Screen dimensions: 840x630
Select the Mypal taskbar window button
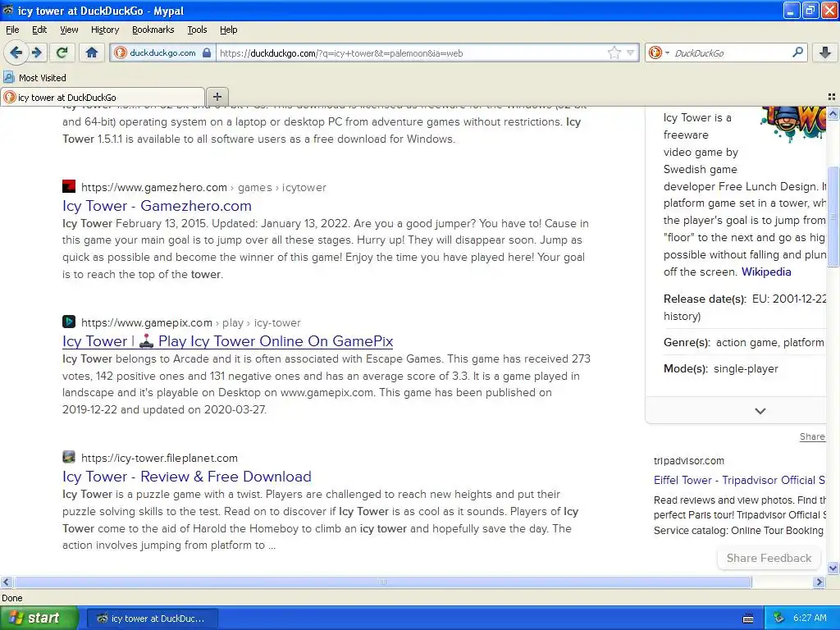152,619
